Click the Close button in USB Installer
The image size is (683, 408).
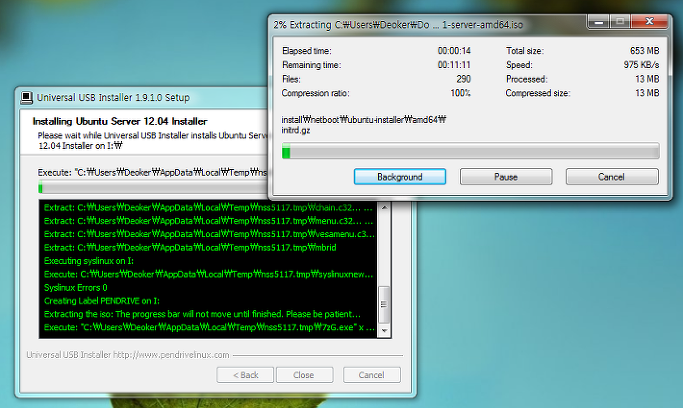[x=304, y=375]
